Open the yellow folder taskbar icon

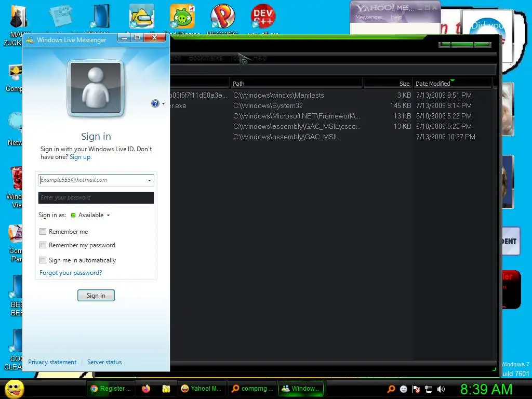166,389
